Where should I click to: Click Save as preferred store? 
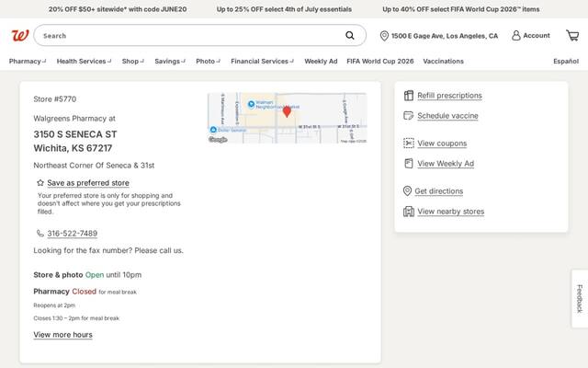pyautogui.click(x=88, y=183)
